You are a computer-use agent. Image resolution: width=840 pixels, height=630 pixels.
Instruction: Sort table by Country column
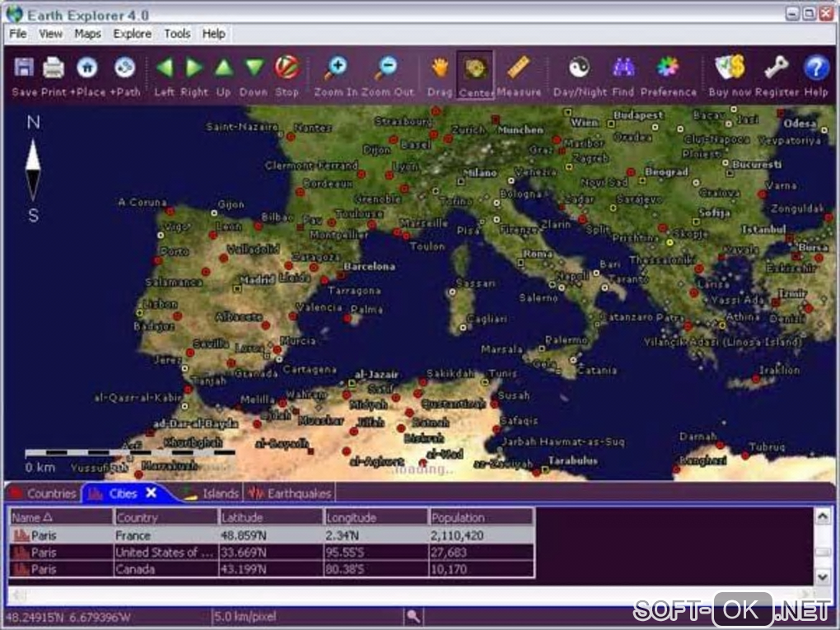[166, 517]
